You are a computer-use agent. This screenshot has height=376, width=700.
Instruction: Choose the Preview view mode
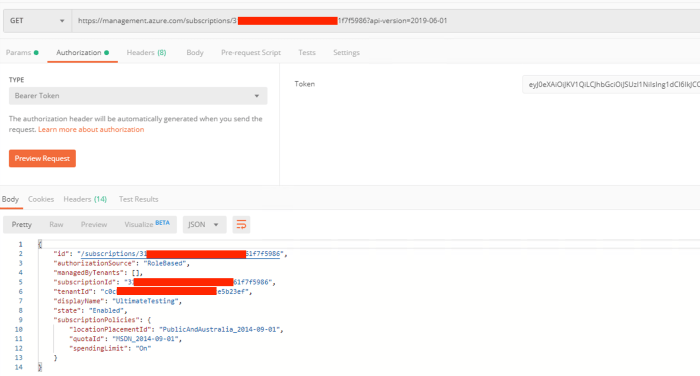click(x=94, y=225)
